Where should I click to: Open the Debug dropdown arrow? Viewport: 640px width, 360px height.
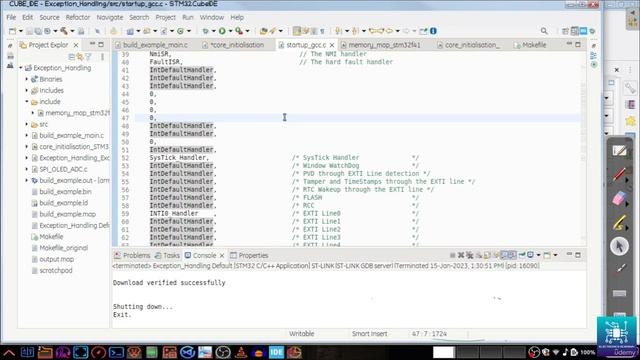point(213,31)
